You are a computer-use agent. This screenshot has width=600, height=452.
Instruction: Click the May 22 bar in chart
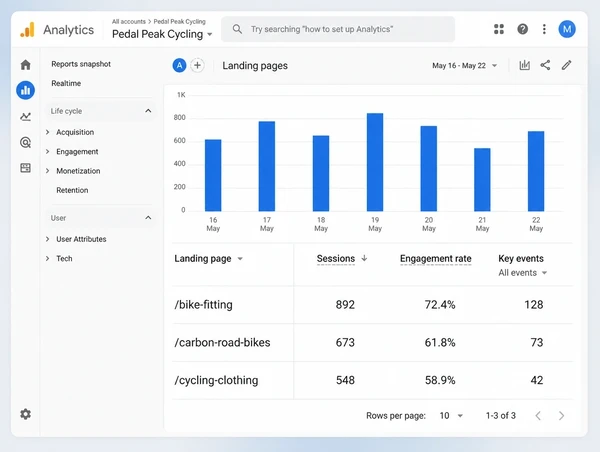(x=536, y=171)
